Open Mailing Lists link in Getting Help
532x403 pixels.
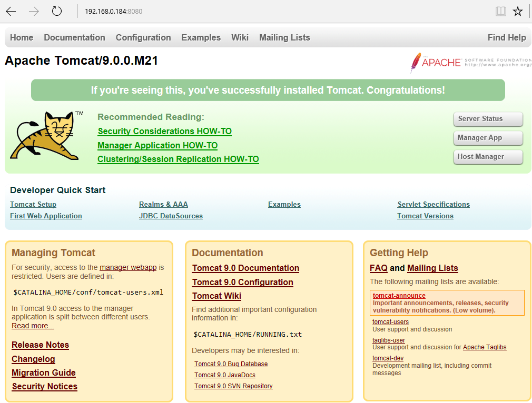pyautogui.click(x=432, y=268)
